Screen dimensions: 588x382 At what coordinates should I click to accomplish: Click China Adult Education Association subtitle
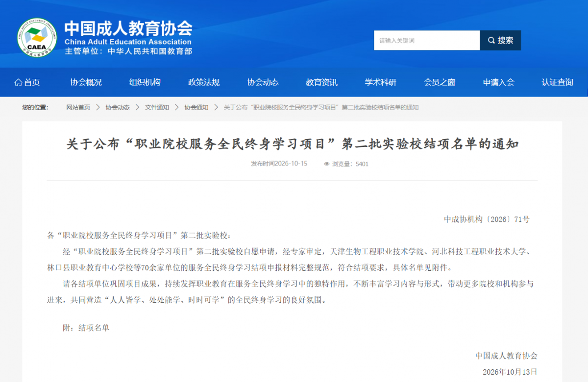click(x=128, y=42)
